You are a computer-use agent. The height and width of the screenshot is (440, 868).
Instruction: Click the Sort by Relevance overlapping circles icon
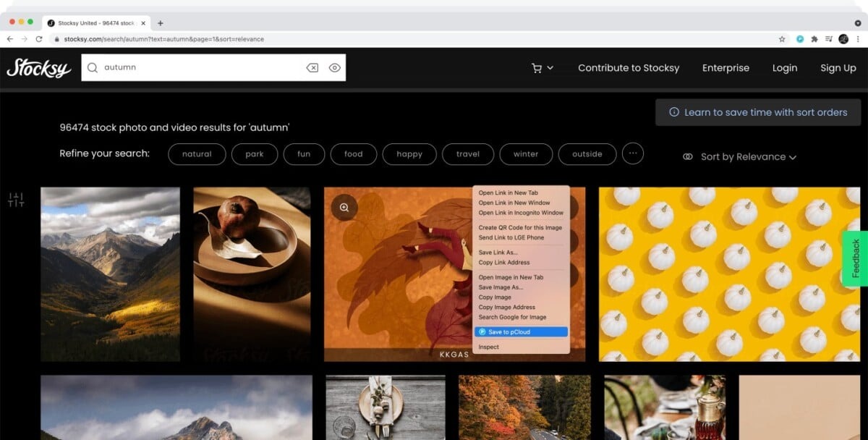pos(688,156)
